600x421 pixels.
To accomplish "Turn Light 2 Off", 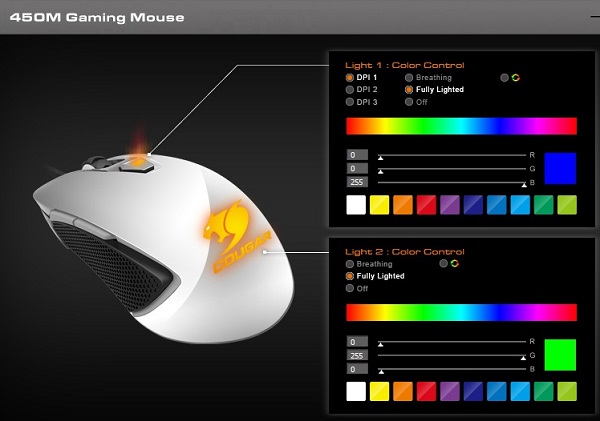I will tap(349, 288).
